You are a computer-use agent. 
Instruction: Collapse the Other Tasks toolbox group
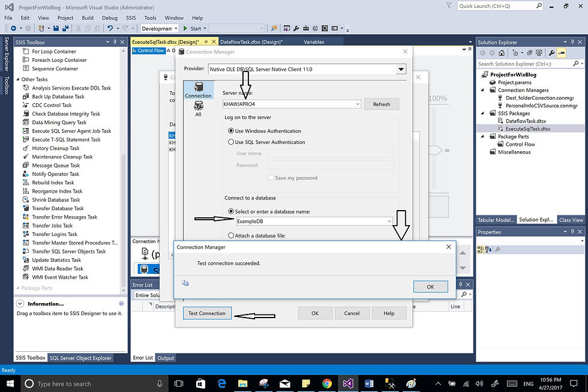pos(17,79)
